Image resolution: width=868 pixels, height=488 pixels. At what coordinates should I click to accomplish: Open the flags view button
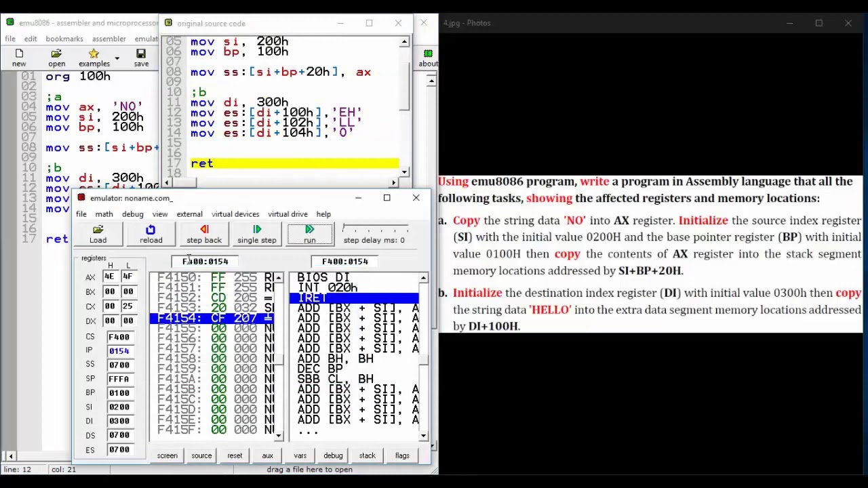[402, 455]
